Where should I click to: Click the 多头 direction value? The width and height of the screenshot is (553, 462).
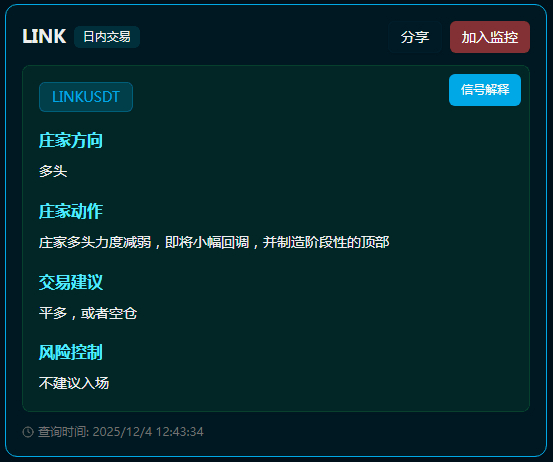(x=53, y=171)
